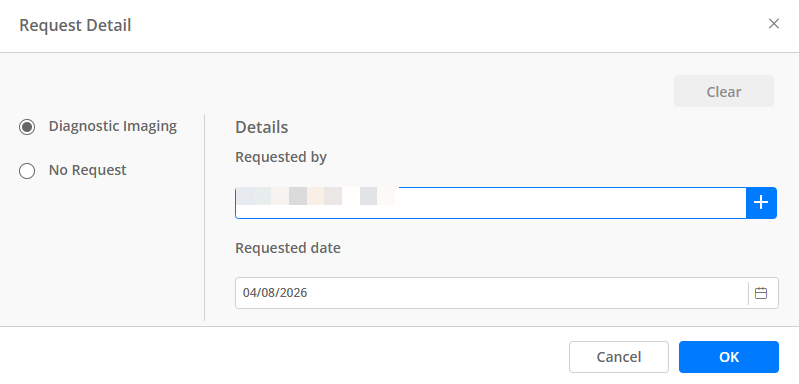This screenshot has height=384, width=799.
Task: Clear the request details
Action: 724,92
